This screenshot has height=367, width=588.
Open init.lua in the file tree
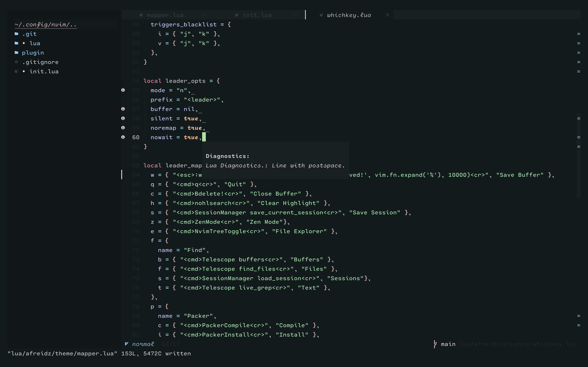(44, 72)
